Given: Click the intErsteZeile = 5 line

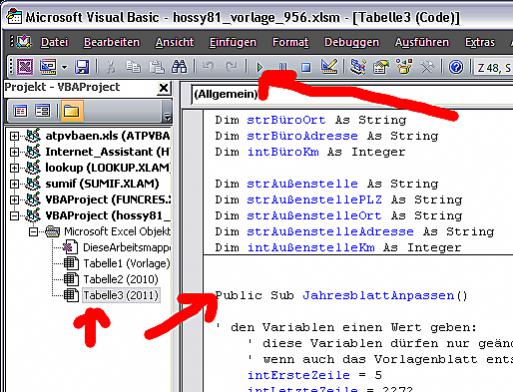Looking at the screenshot, I should pos(314,375).
